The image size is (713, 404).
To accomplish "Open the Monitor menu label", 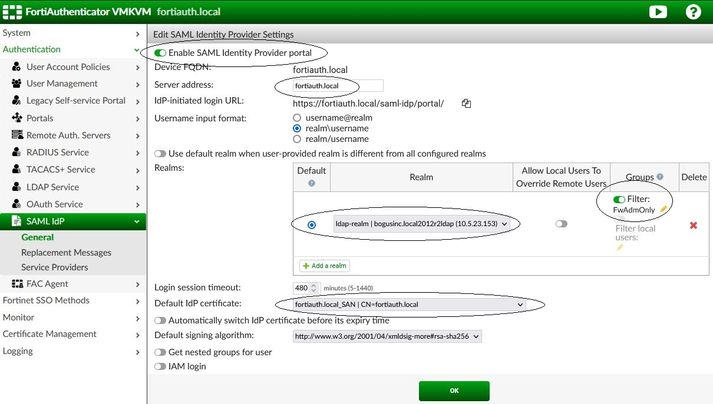I will click(18, 317).
